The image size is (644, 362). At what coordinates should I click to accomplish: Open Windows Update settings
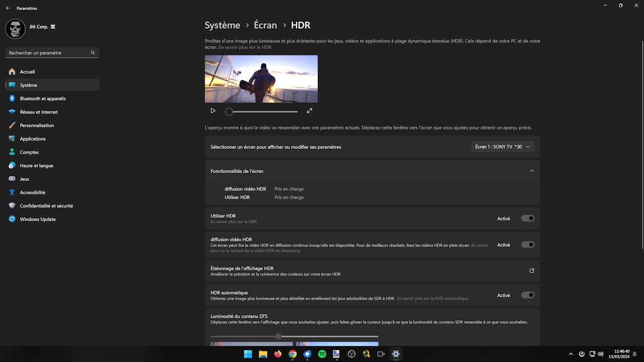click(x=37, y=219)
